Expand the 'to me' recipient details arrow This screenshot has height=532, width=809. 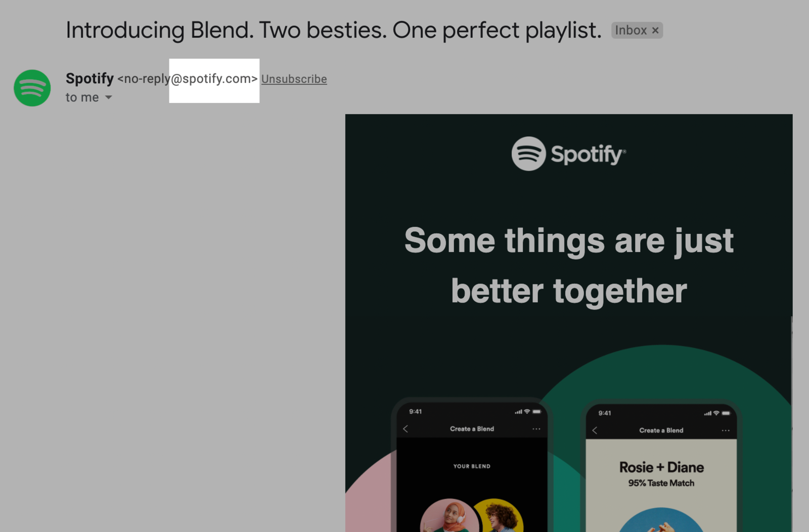point(109,98)
